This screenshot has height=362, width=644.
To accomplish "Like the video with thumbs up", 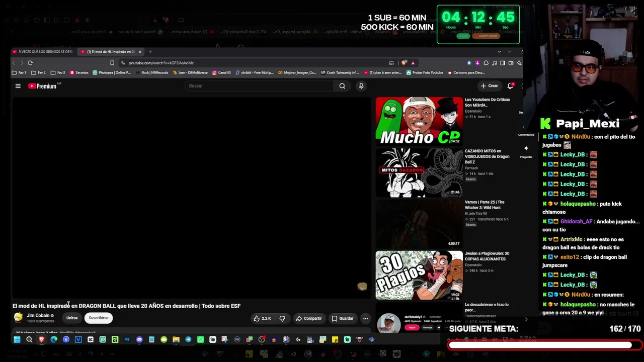I will coord(262,318).
